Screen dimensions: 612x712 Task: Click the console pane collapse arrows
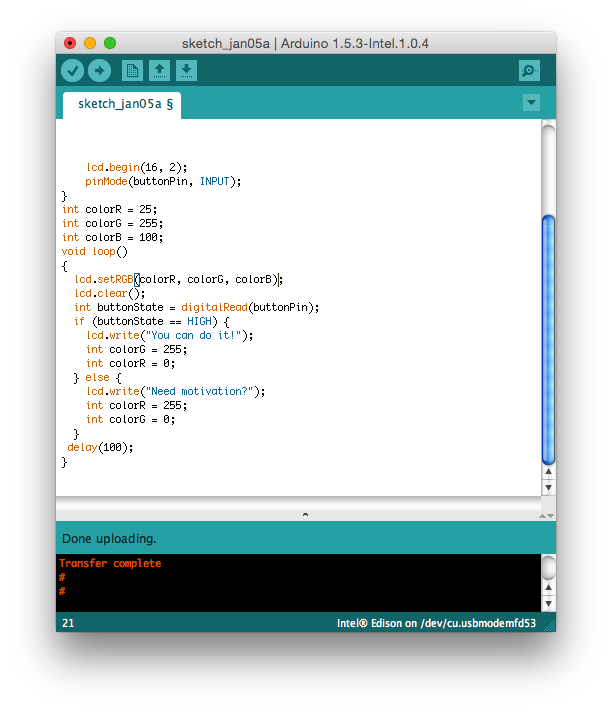click(547, 515)
